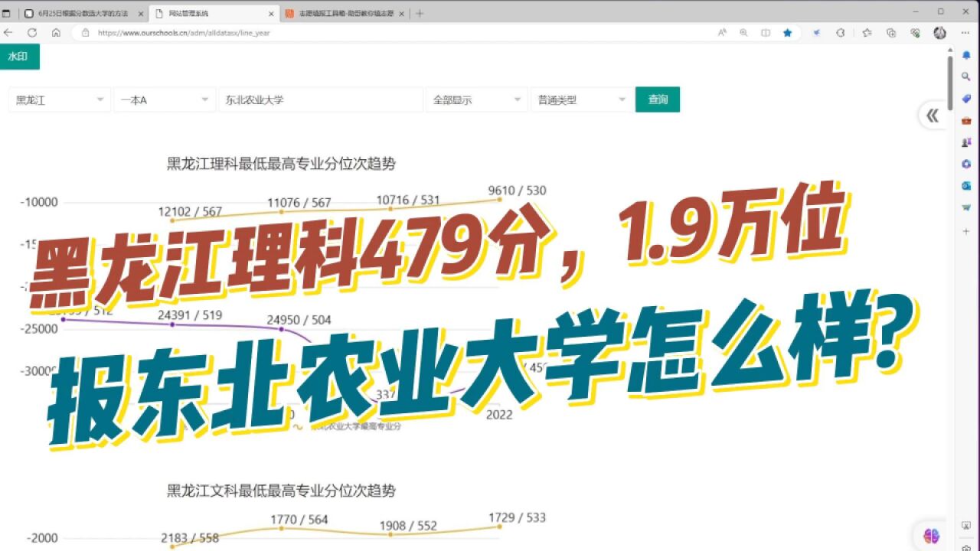This screenshot has height=551, width=980.
Task: Open sidebar Tools briefcase
Action: click(966, 120)
